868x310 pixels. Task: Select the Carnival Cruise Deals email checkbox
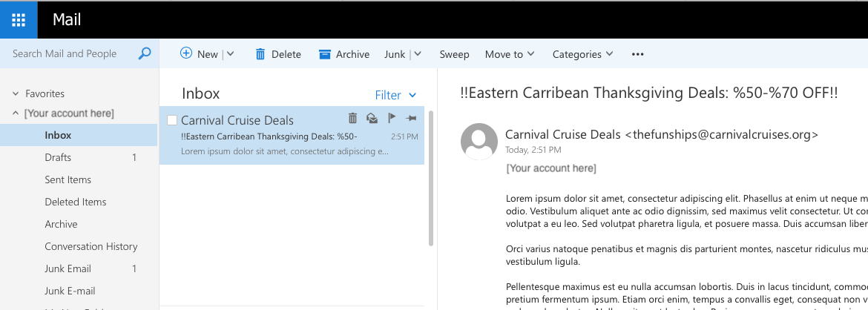coord(172,120)
